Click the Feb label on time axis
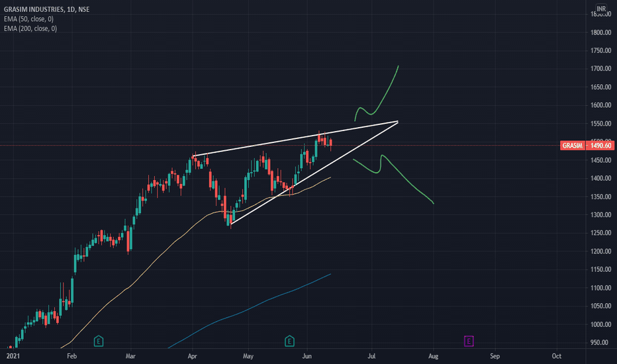 71,356
